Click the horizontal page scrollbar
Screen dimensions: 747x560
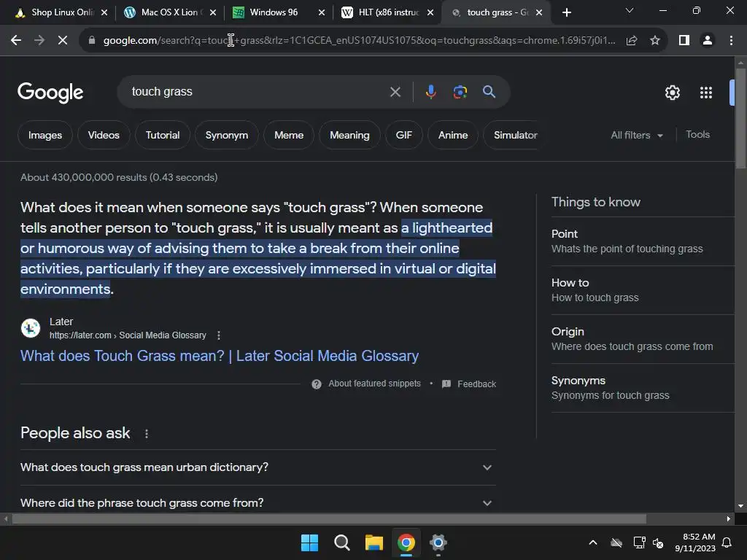tap(329, 518)
